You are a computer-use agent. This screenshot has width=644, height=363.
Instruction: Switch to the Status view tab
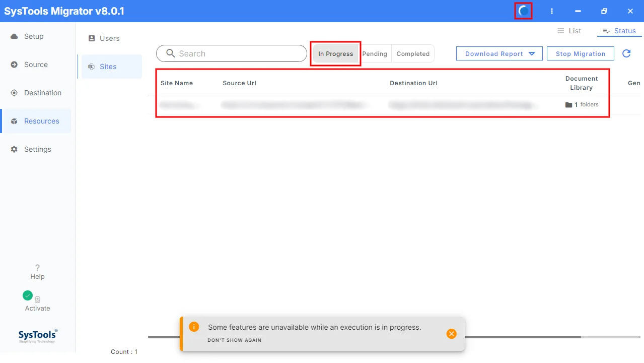619,31
